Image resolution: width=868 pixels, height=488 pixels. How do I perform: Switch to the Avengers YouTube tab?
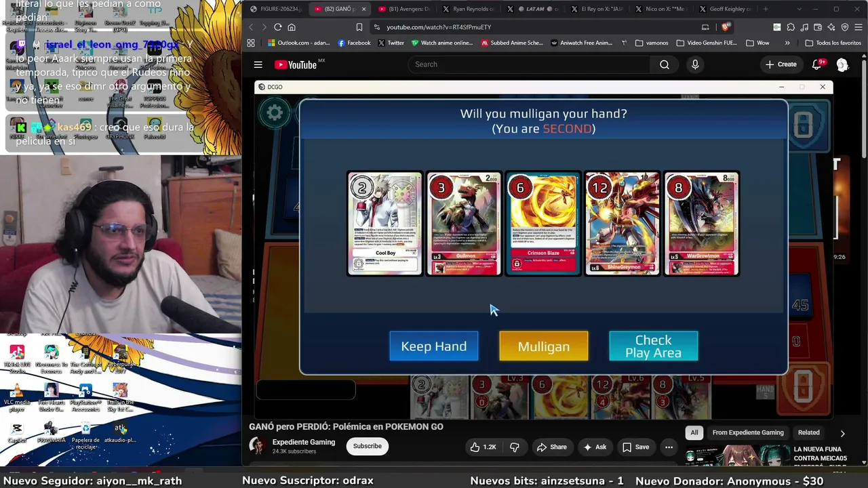coord(404,9)
